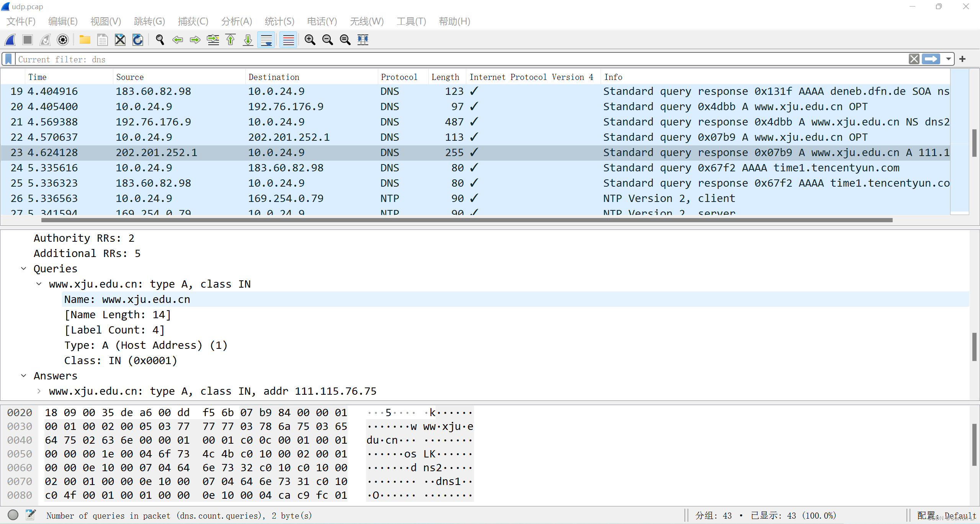980x524 pixels.
Task: Go to the first packet
Action: (230, 40)
